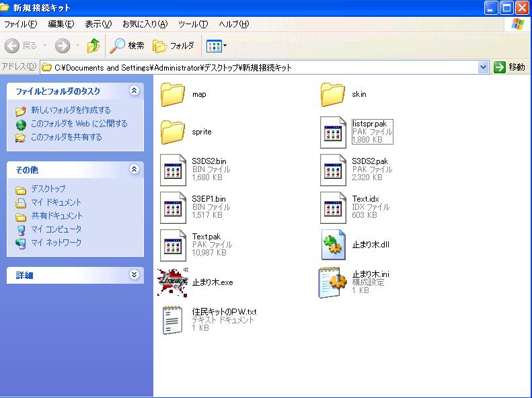Viewport: 532px width, 398px height.
Task: Open the ツール(T) menu
Action: (x=193, y=24)
